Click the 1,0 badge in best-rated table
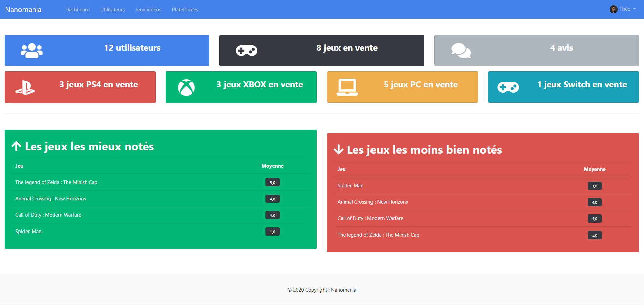This screenshot has height=308, width=644. [273, 232]
